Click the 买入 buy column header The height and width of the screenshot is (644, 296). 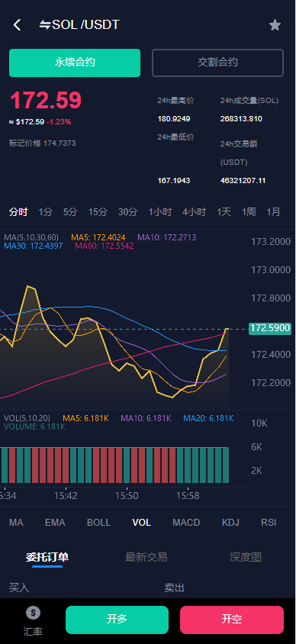coord(19,588)
